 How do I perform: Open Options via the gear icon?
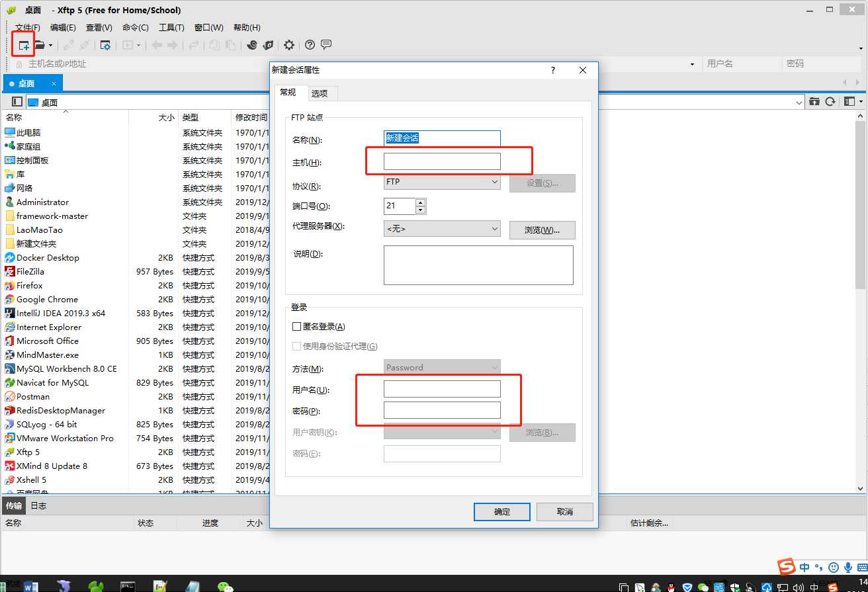tap(289, 45)
